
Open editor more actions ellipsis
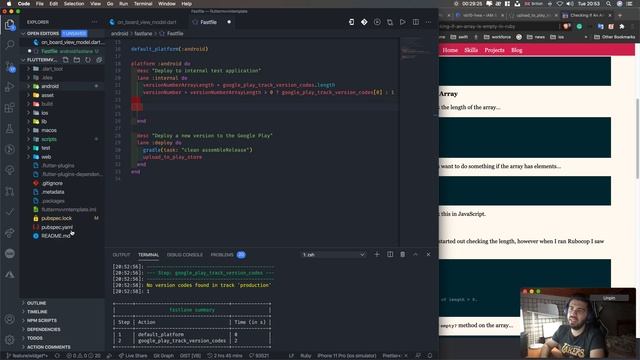(428, 22)
